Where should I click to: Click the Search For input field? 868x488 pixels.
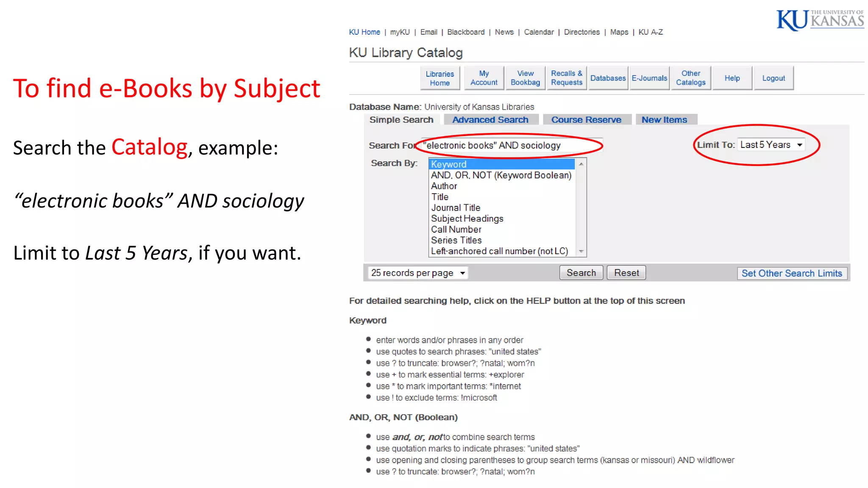point(511,145)
